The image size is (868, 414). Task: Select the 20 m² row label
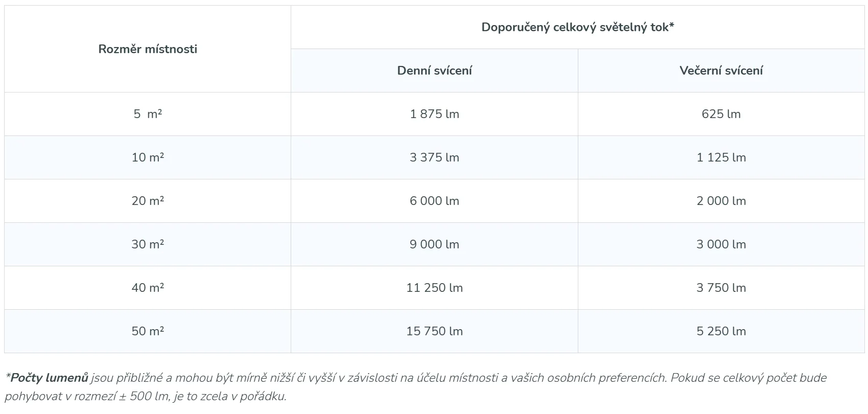[x=148, y=201]
